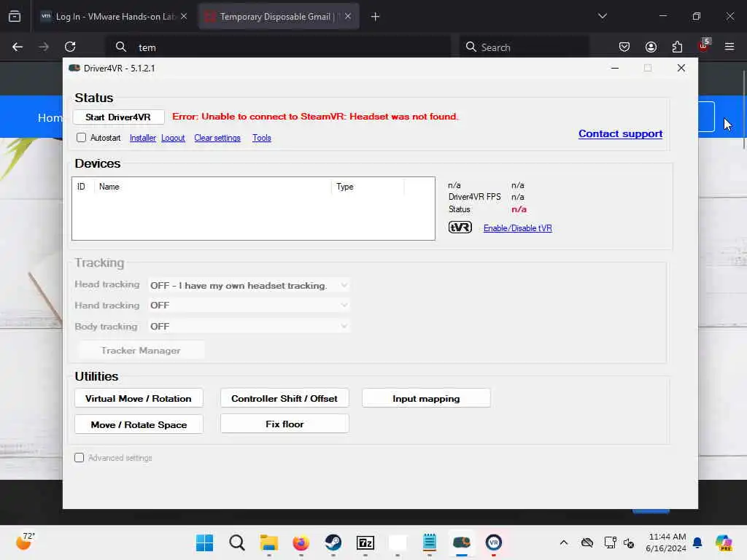The image size is (747, 560).
Task: Click muted volume tray icon
Action: point(629,542)
